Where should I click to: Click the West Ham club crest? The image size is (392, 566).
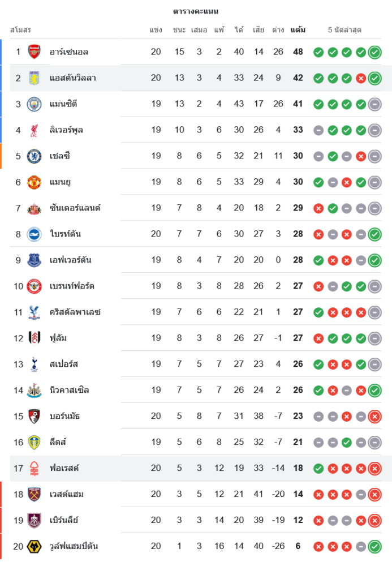[x=35, y=495]
